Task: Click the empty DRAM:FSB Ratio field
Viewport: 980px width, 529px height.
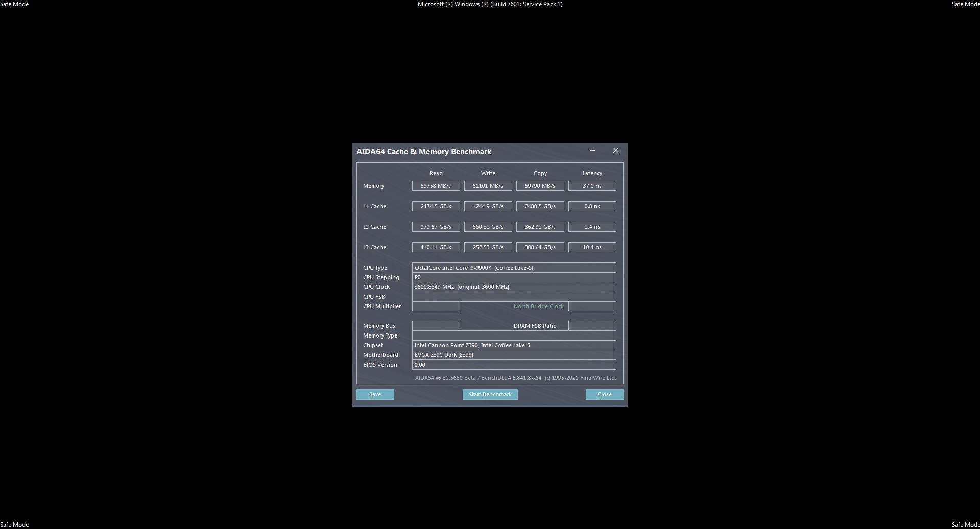Action: (x=592, y=326)
